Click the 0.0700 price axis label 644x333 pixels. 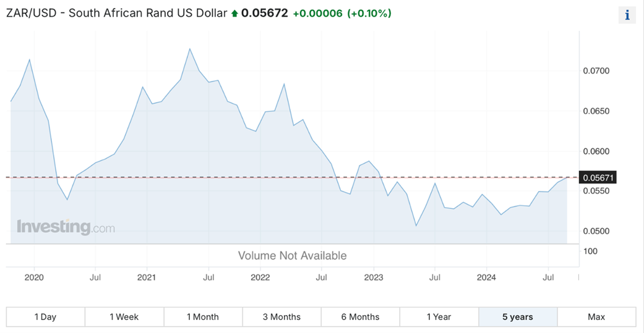[x=596, y=71]
